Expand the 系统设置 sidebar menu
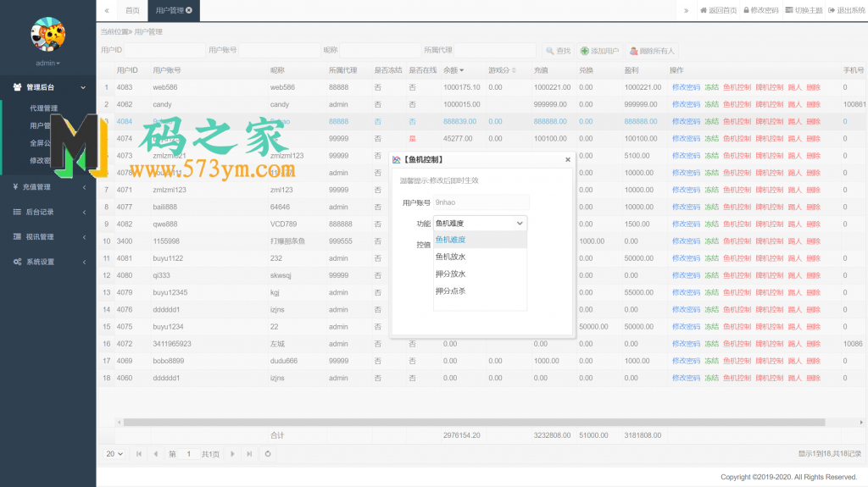This screenshot has height=487, width=868. 47,262
